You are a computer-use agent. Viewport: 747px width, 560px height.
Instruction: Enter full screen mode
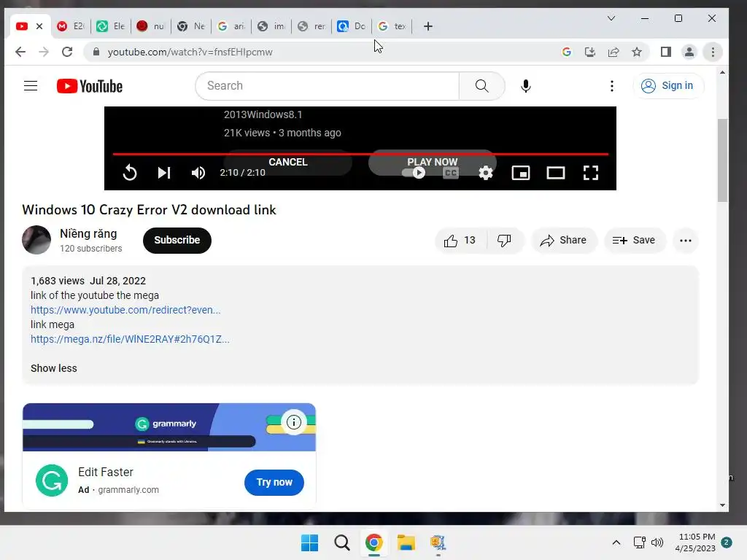click(x=591, y=173)
